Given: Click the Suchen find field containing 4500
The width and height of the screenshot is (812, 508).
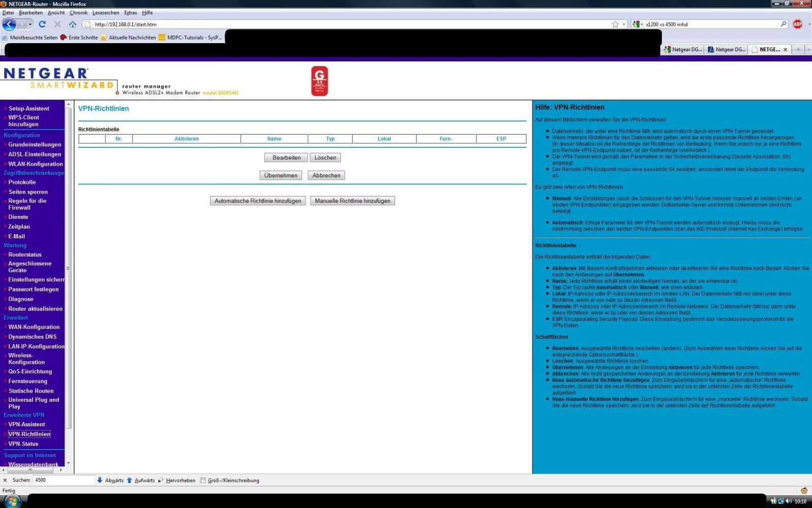Looking at the screenshot, I should click(63, 480).
